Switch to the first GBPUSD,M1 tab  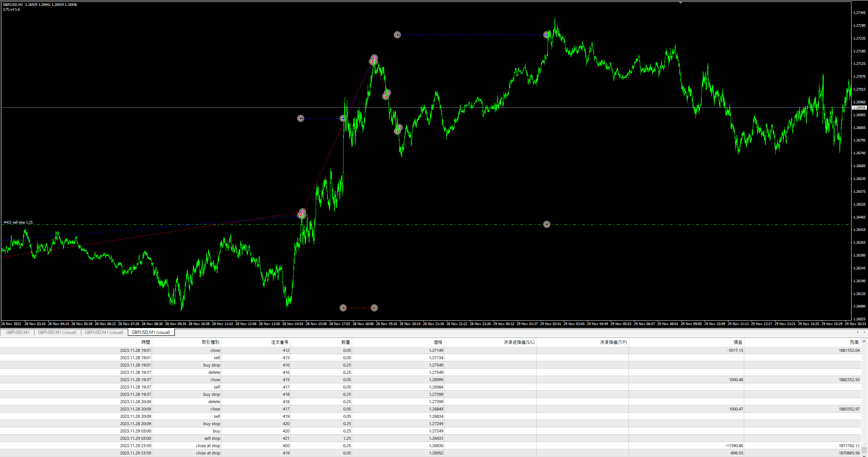pos(18,332)
